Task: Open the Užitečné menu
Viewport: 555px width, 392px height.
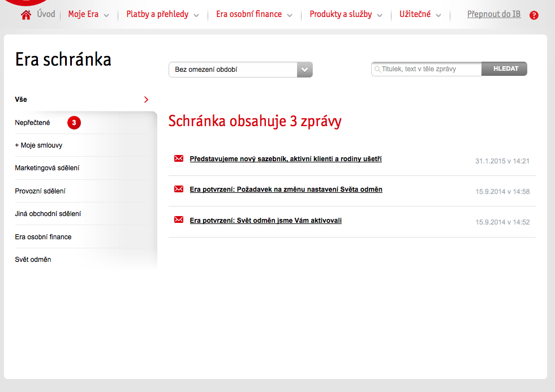Action: 415,14
